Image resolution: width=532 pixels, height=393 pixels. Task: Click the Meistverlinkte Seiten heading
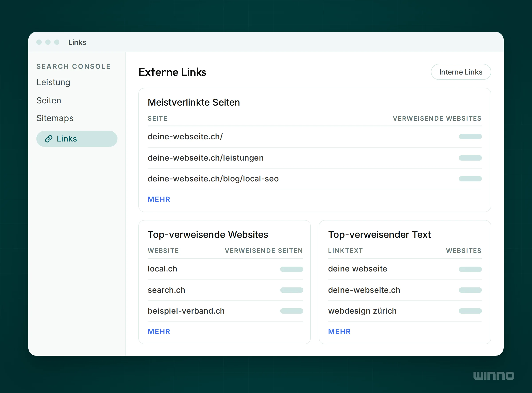tap(194, 102)
